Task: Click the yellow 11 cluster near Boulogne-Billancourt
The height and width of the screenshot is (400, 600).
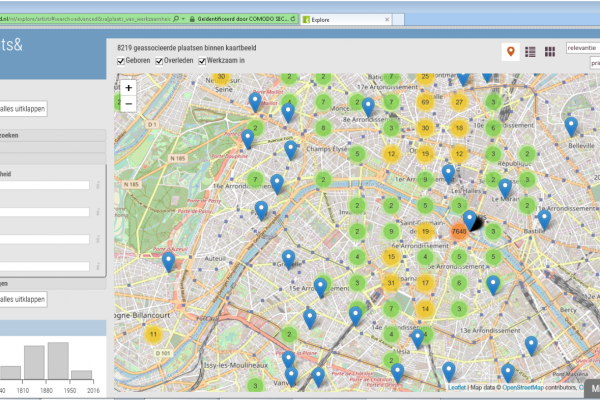Action: click(x=153, y=335)
